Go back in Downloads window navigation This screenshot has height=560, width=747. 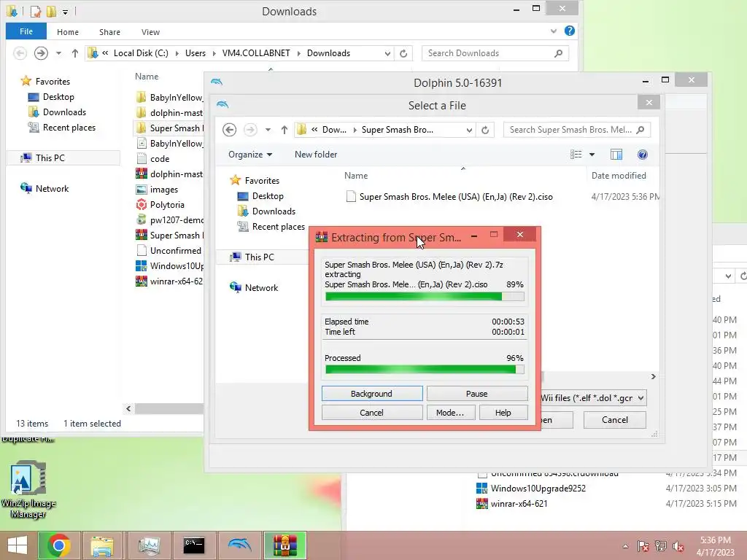tap(20, 53)
